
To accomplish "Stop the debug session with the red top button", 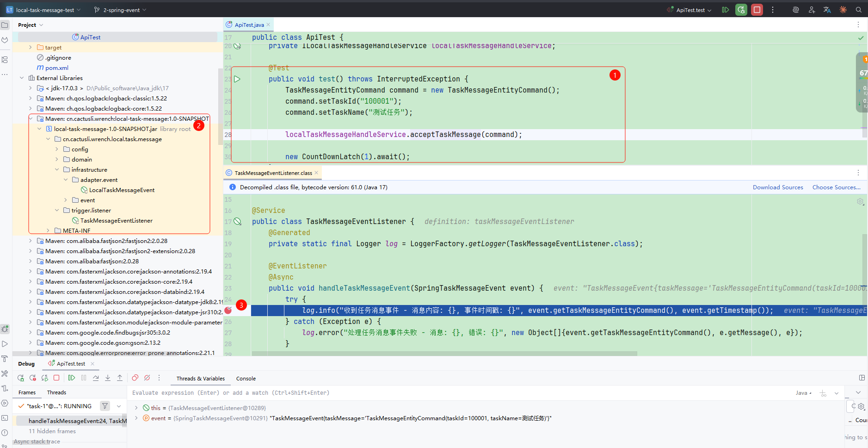I will tap(757, 10).
